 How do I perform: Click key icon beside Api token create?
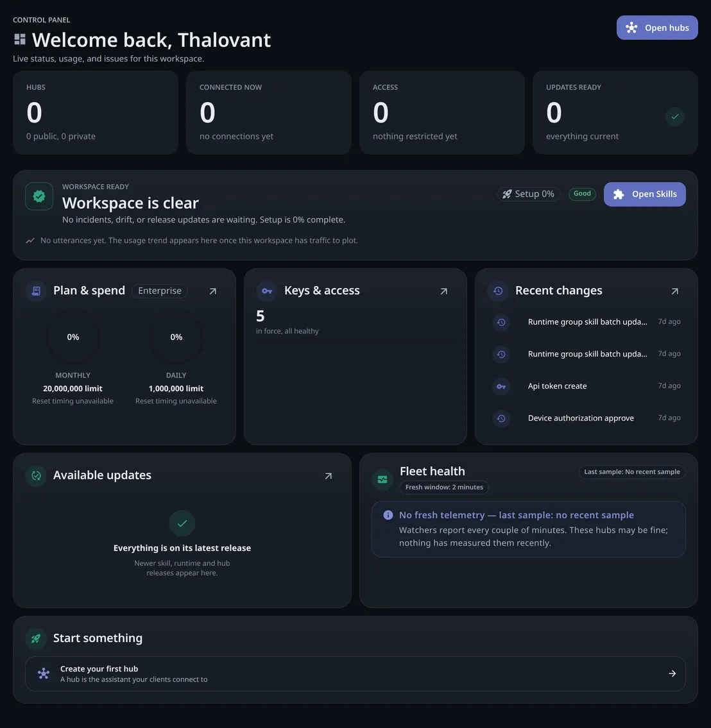coord(501,386)
